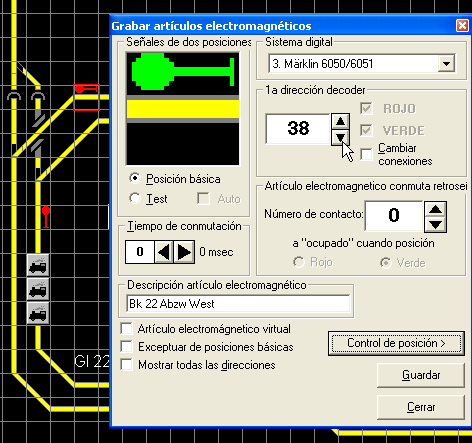Screen dimensions: 472x443
Task: Click the top locomotive icon on the track
Action: tap(38, 265)
